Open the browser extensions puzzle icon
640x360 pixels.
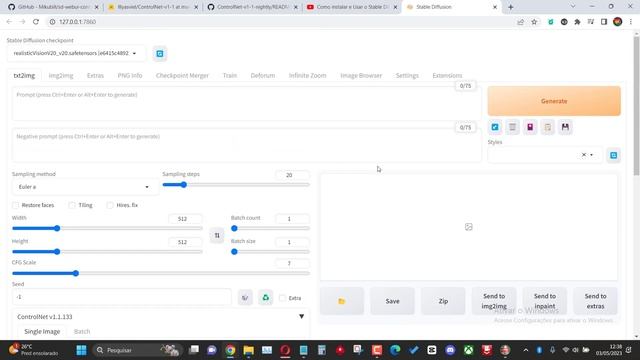point(577,22)
